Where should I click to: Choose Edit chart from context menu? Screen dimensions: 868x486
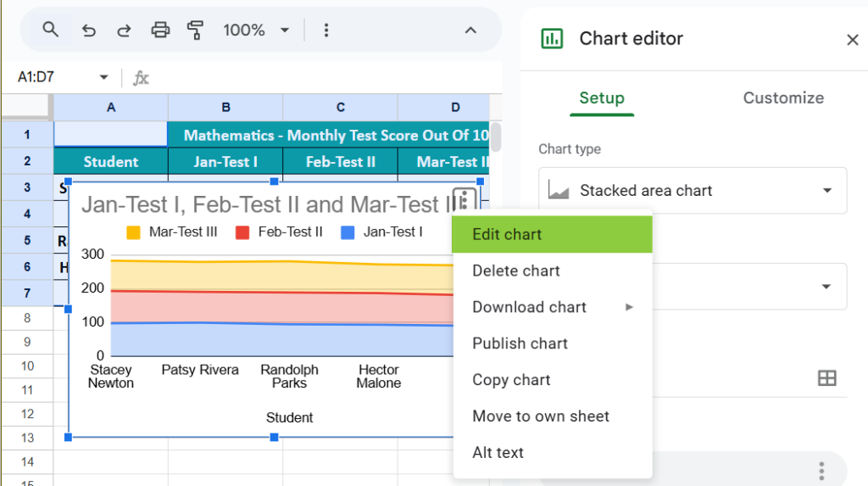click(x=553, y=234)
